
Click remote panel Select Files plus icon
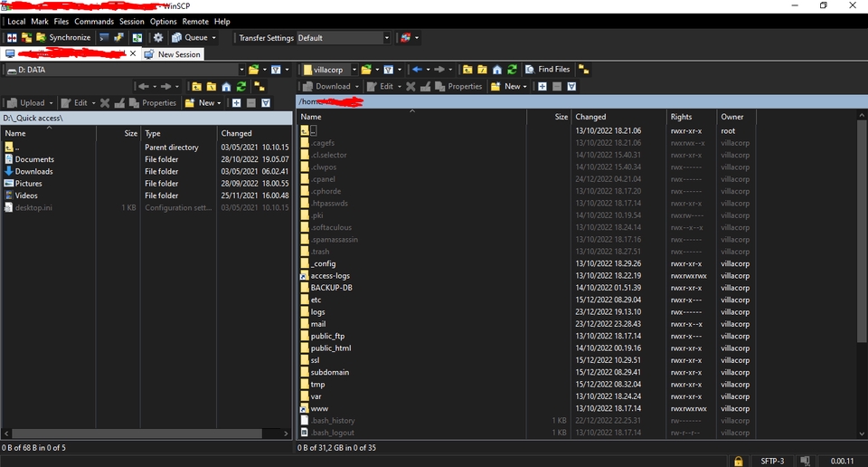click(x=542, y=86)
